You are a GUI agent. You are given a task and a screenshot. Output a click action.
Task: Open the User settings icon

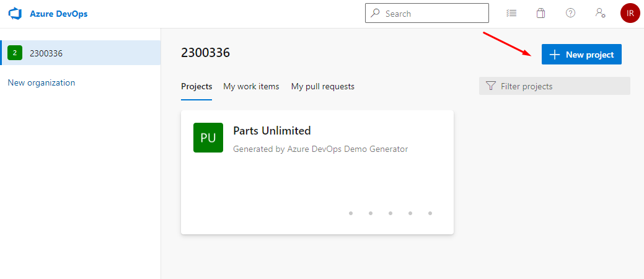[x=600, y=13]
